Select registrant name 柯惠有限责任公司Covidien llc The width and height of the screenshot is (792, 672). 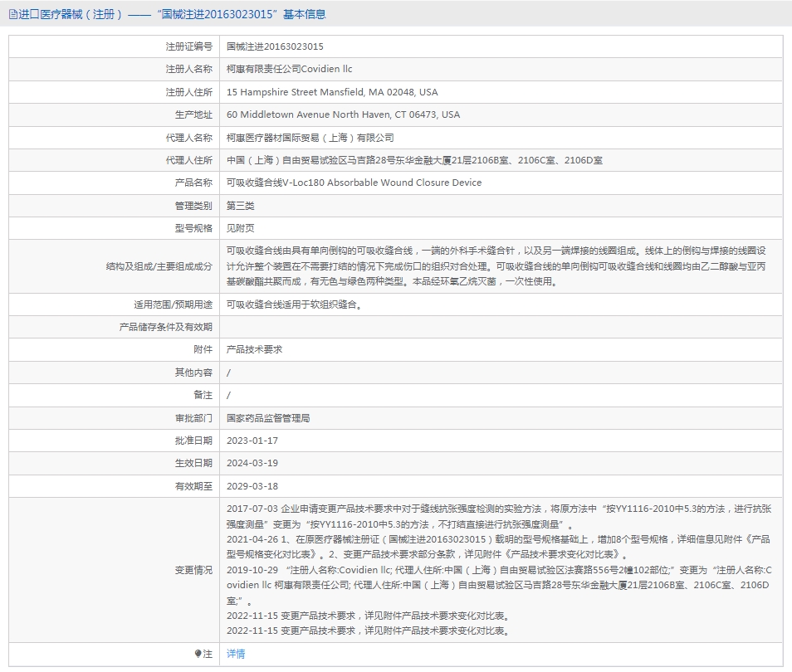(x=289, y=69)
